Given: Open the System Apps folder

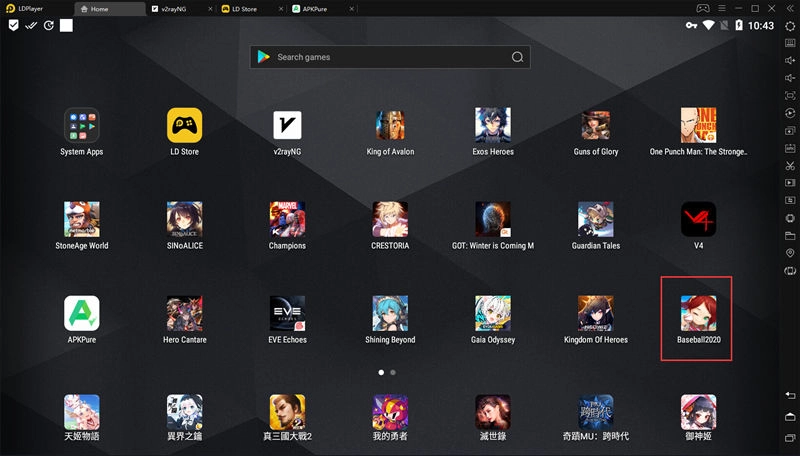Looking at the screenshot, I should (x=81, y=126).
